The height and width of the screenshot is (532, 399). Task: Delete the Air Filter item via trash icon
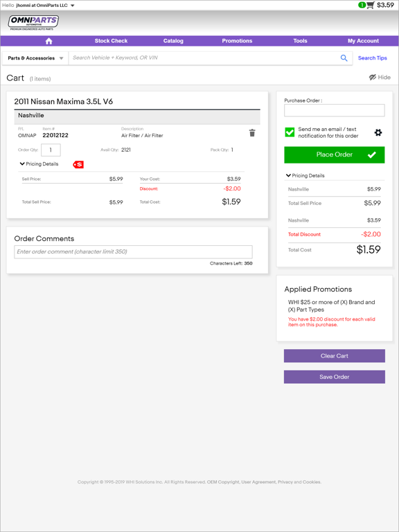(x=252, y=133)
